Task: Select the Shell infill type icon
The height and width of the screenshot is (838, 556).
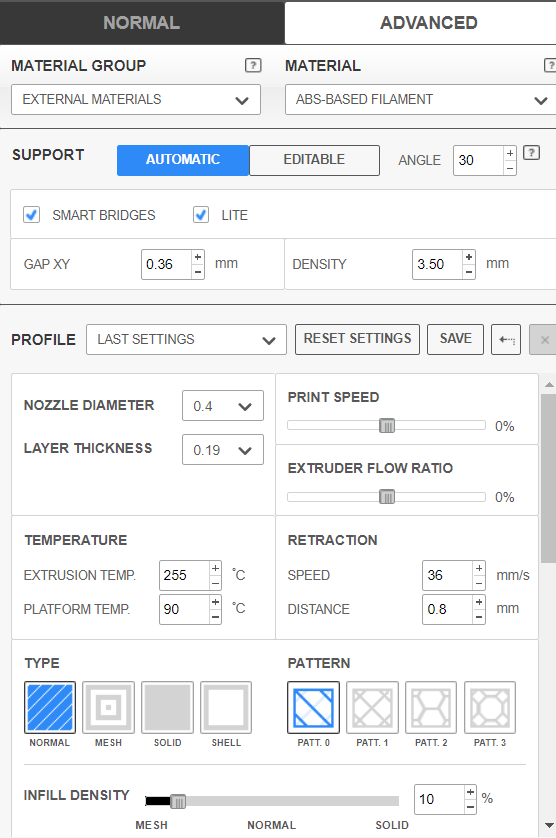Action: 226,707
